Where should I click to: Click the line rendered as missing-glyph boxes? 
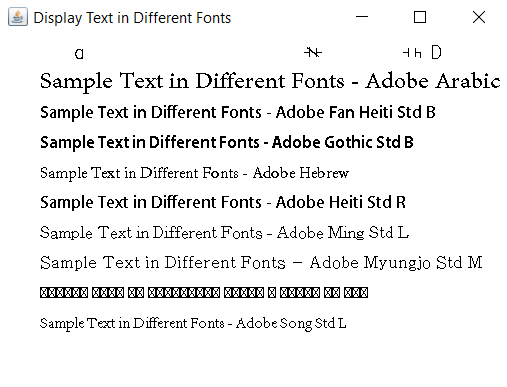(x=204, y=293)
